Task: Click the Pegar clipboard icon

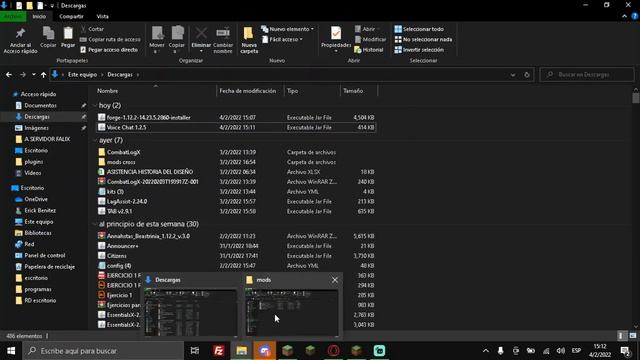Action: (x=68, y=33)
